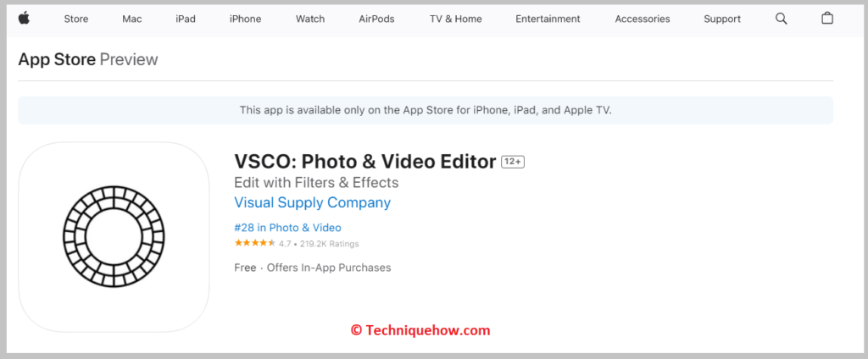
Task: Go to the iPad section
Action: 186,19
